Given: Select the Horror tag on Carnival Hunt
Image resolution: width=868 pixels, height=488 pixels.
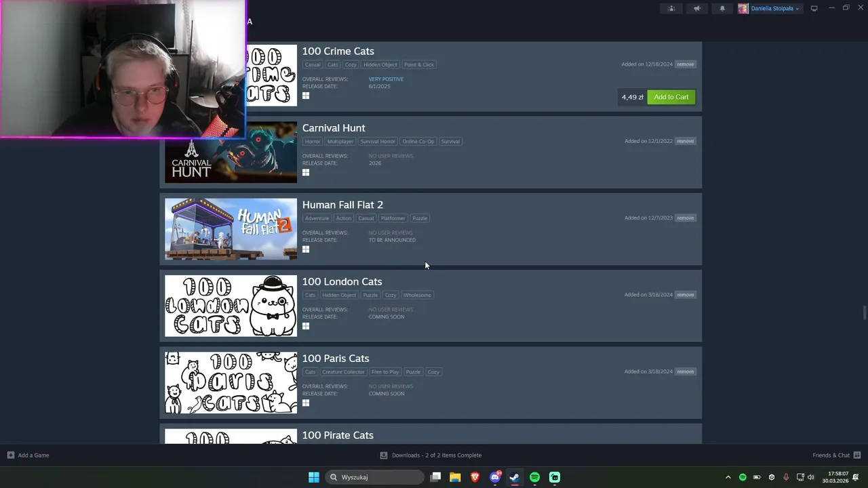Looking at the screenshot, I should coord(312,141).
